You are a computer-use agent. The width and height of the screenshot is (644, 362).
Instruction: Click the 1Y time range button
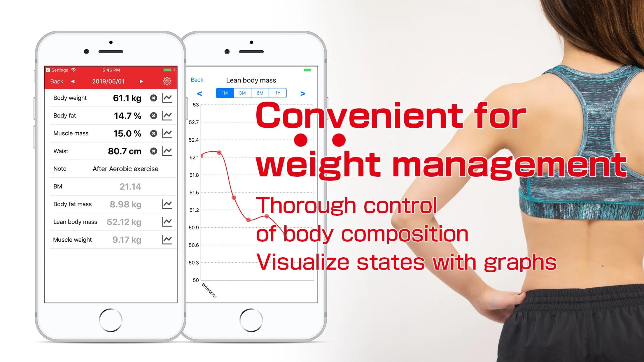pyautogui.click(x=278, y=92)
